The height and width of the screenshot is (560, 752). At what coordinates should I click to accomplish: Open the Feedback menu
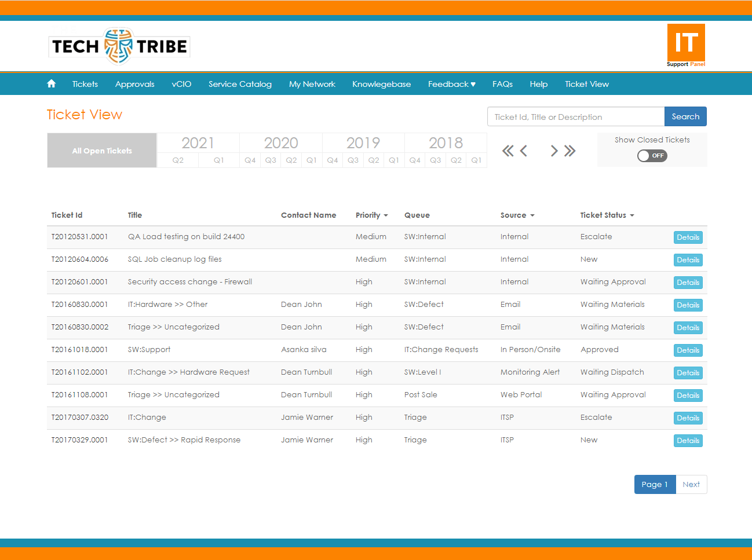pyautogui.click(x=451, y=83)
